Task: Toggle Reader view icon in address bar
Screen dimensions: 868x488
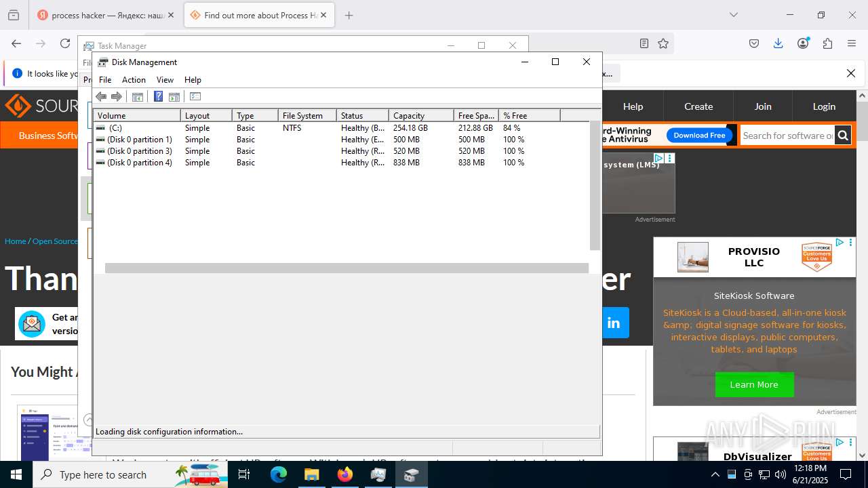Action: 644,43
